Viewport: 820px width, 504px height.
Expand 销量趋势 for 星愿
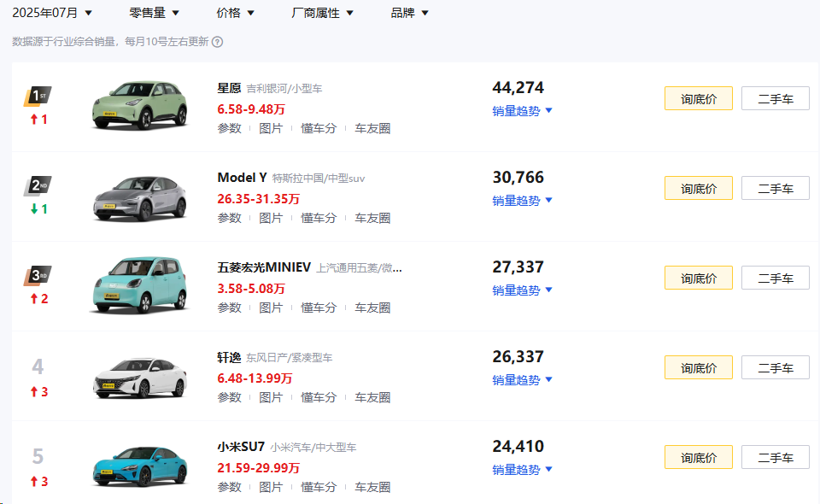coord(523,111)
